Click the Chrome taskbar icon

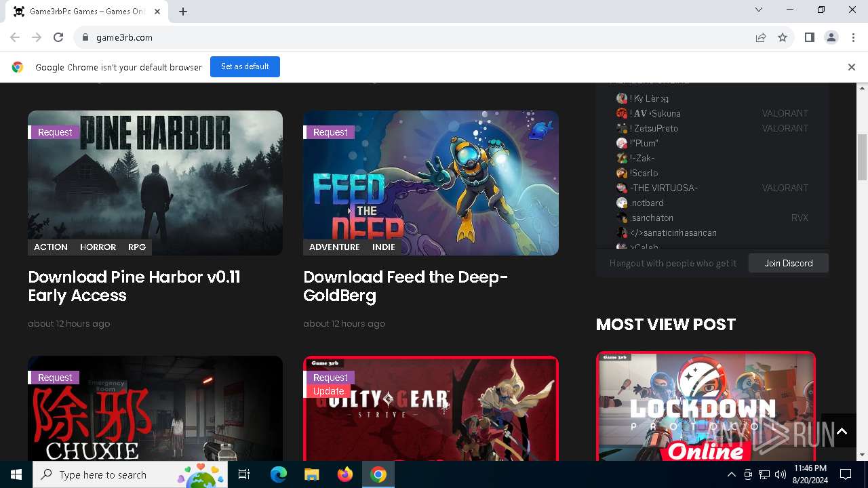(378, 474)
